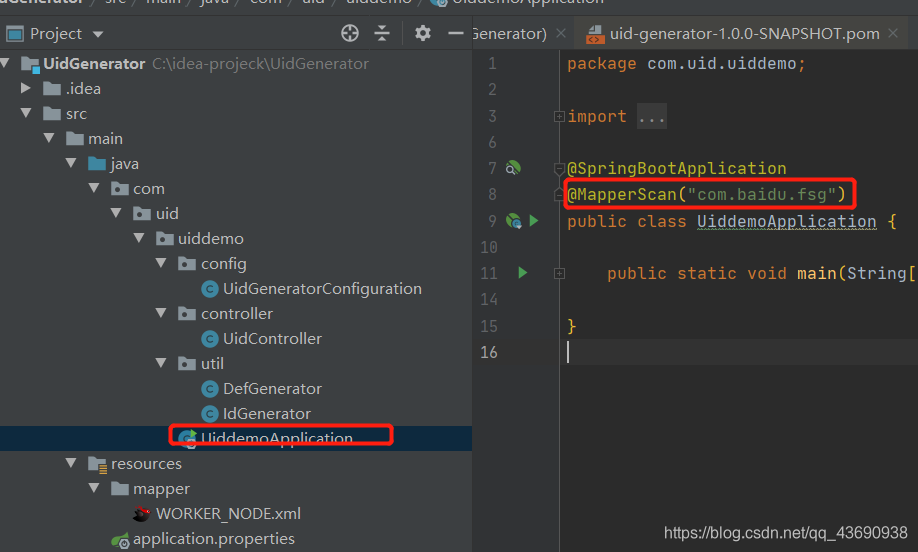Click the run arrow on line 9
Image resolution: width=918 pixels, height=552 pixels.
point(534,221)
